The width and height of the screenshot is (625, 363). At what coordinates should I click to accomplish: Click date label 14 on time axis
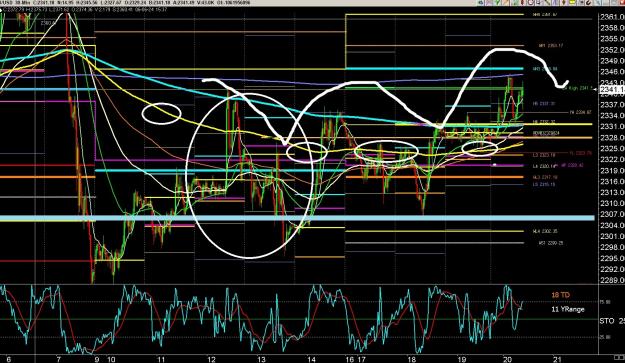click(311, 359)
